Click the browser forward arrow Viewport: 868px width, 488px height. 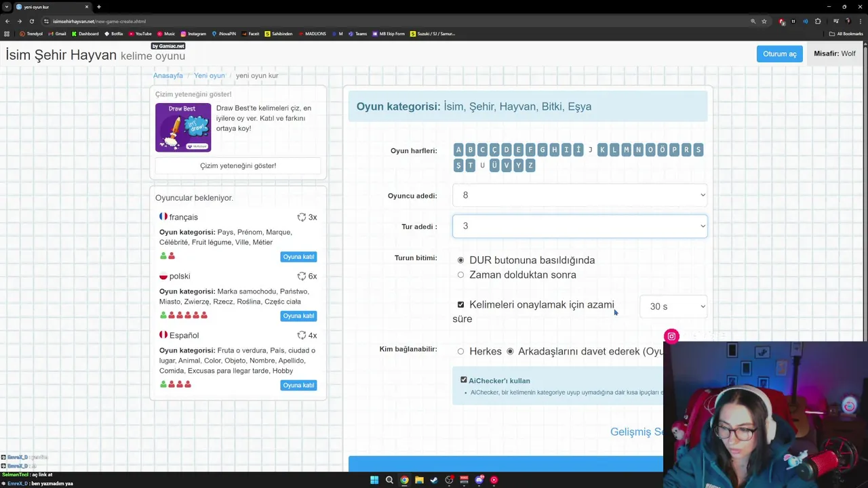[x=19, y=21]
